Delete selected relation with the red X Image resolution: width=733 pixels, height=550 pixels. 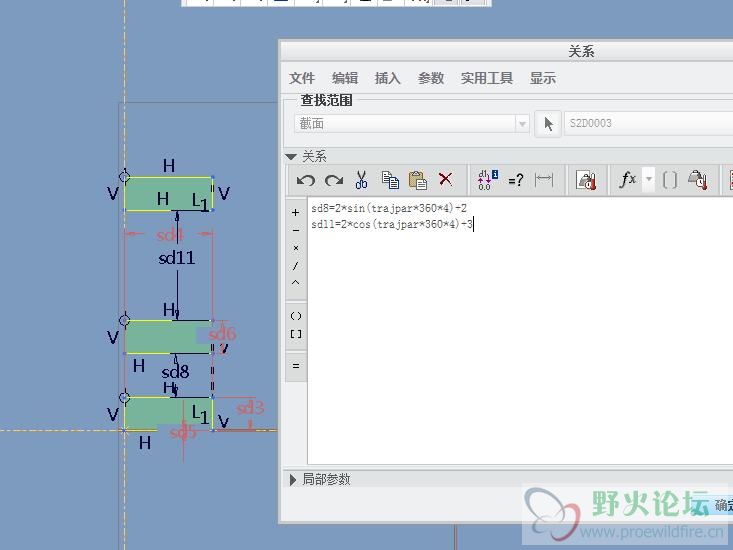[x=446, y=179]
